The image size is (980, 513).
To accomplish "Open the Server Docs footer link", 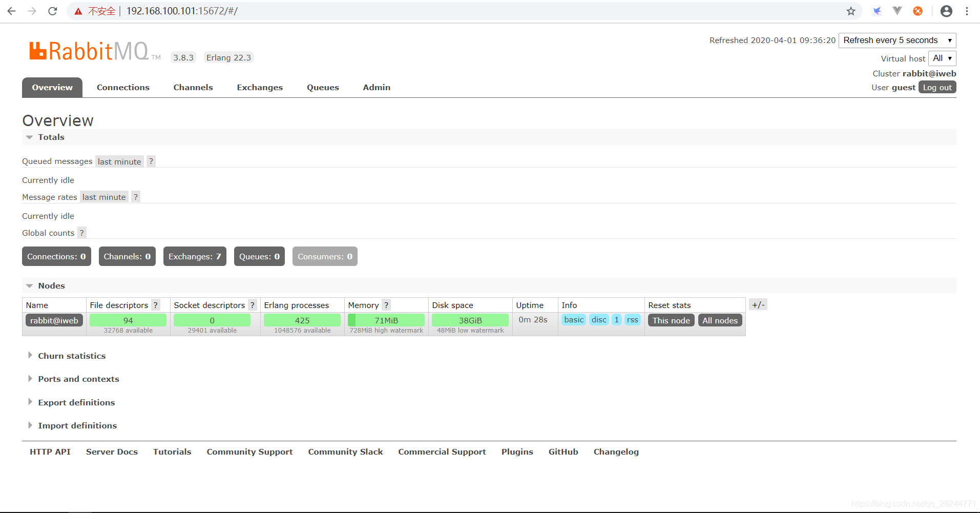I will click(x=112, y=452).
